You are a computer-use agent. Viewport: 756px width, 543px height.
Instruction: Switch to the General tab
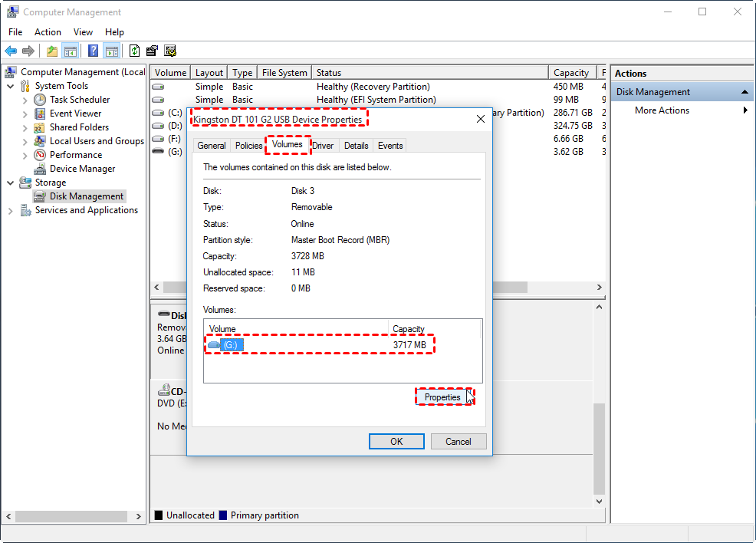pos(211,146)
